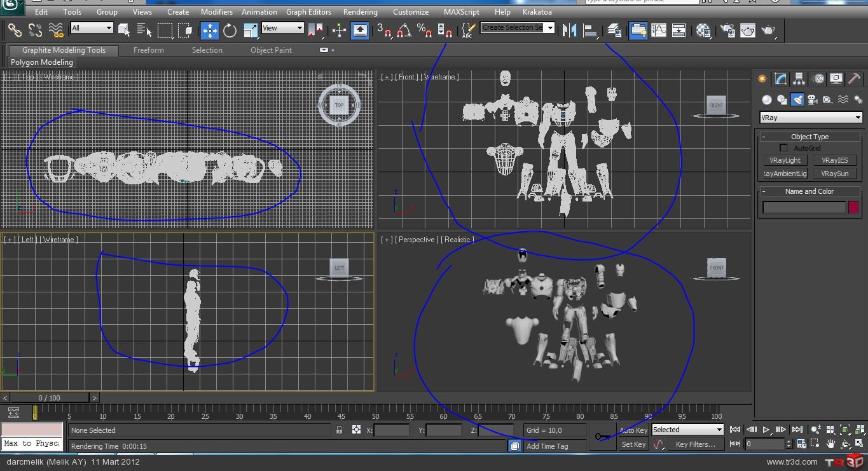Click the Geometry sphere category icon
This screenshot has height=471, width=868.
(x=767, y=100)
